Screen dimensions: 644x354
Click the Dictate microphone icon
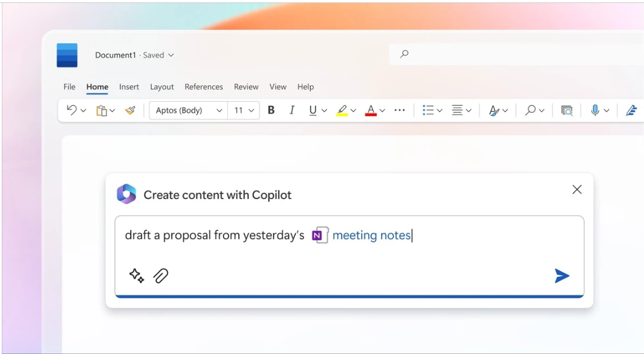[595, 110]
